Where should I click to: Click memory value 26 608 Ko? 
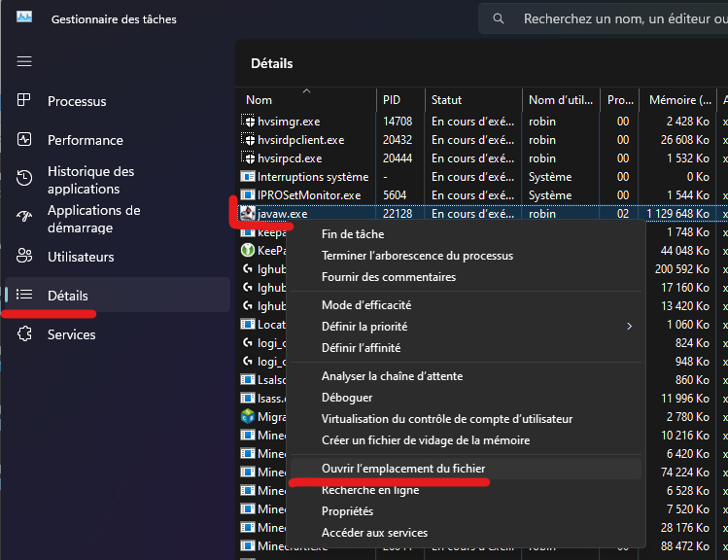[x=685, y=140]
